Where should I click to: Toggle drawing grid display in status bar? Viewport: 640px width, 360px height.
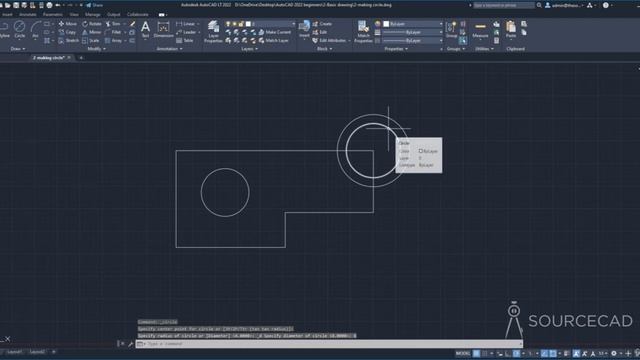coord(476,353)
